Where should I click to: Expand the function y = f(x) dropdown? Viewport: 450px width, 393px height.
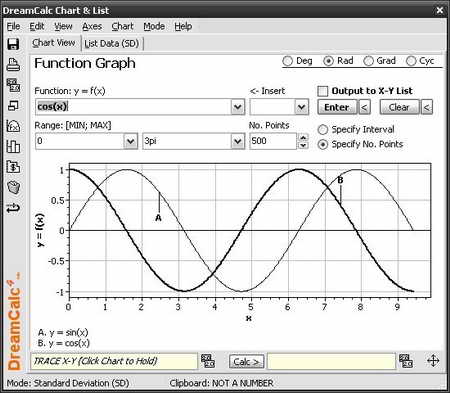click(238, 107)
